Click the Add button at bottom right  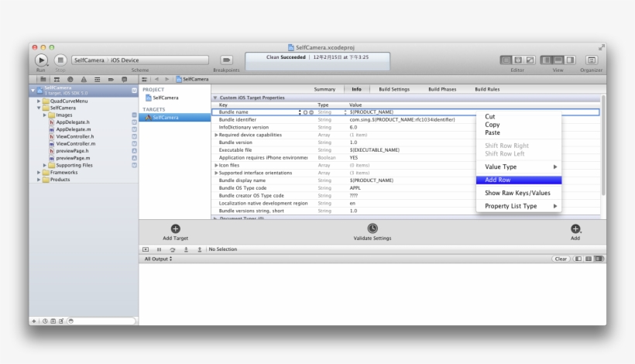[x=575, y=232]
